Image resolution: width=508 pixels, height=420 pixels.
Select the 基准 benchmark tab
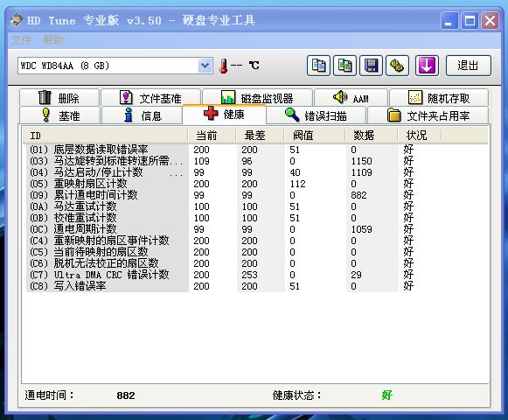click(60, 115)
